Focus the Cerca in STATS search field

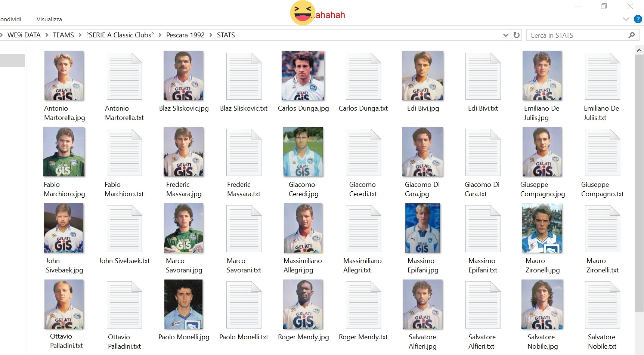tap(577, 35)
